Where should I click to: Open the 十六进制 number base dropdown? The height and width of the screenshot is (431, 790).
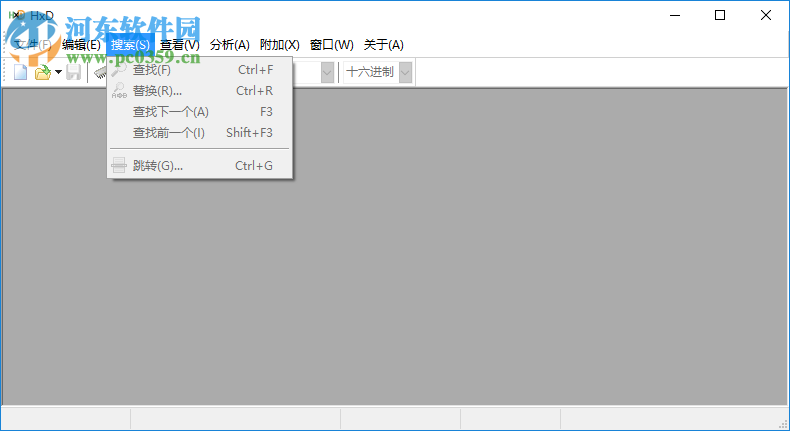click(x=405, y=72)
